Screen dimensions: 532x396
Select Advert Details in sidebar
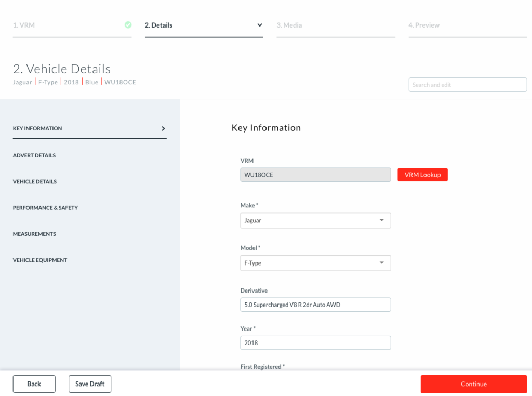click(34, 155)
